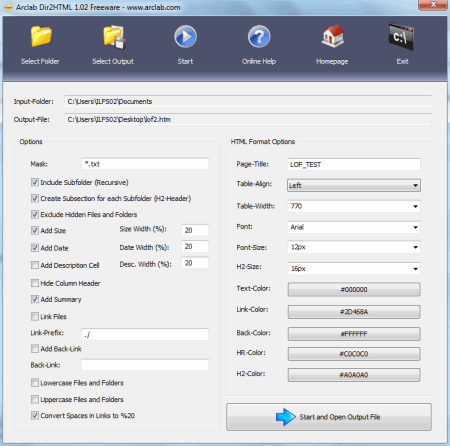
Task: Click the Exit console icon
Action: [x=401, y=36]
